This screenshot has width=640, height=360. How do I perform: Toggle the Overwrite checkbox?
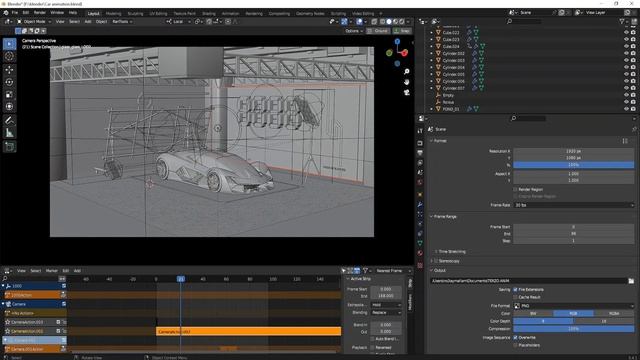(515, 338)
